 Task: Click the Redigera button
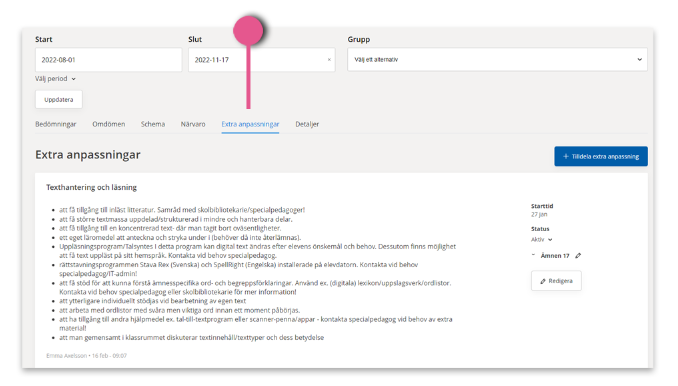(556, 281)
